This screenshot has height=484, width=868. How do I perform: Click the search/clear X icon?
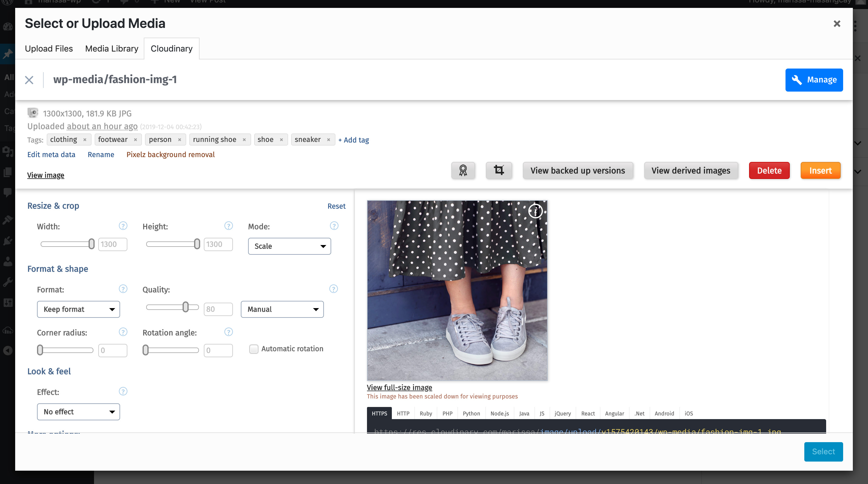pos(29,80)
